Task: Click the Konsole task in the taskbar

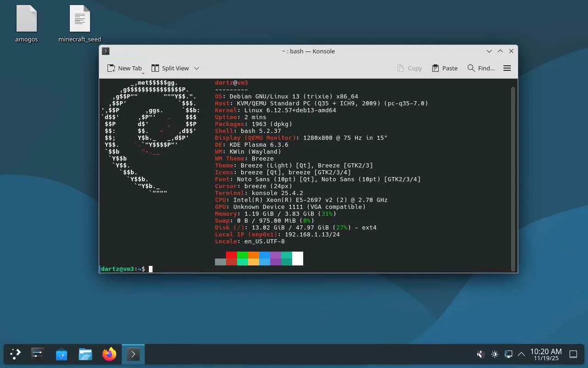Action: pos(133,354)
